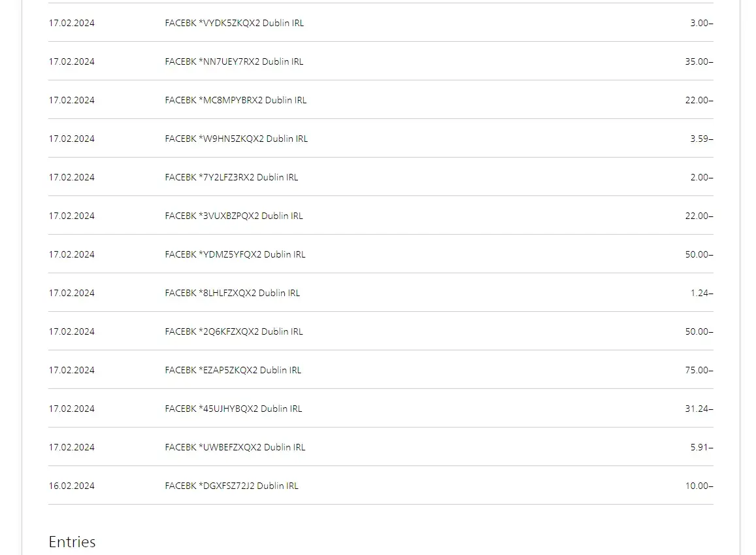Select the FACEBK *8LHLFZXQX2 Dublin row
This screenshot has width=756, height=555.
tap(232, 293)
